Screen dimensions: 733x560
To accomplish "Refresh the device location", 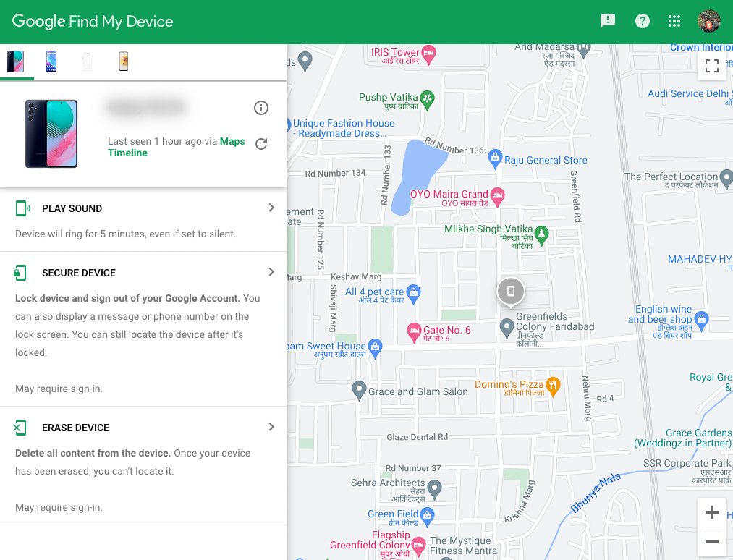I will pyautogui.click(x=261, y=144).
